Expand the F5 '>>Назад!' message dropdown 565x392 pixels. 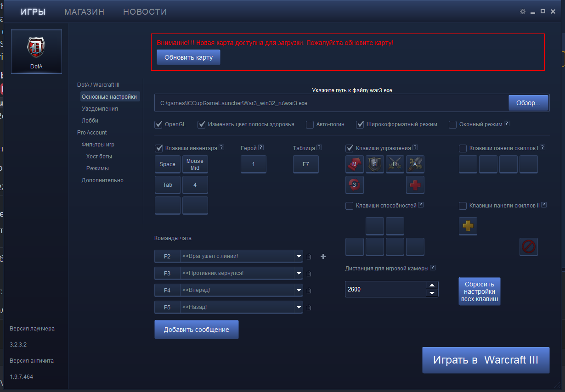click(299, 307)
